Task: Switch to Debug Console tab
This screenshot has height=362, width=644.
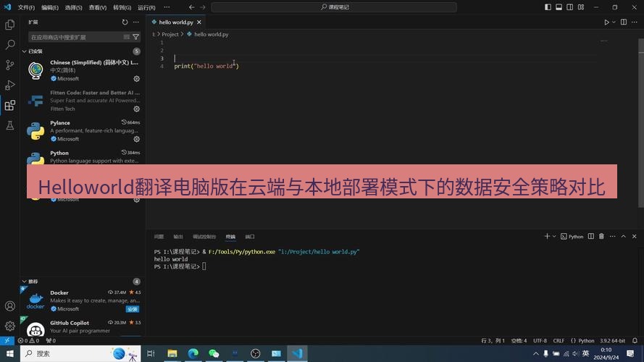Action: [204, 237]
